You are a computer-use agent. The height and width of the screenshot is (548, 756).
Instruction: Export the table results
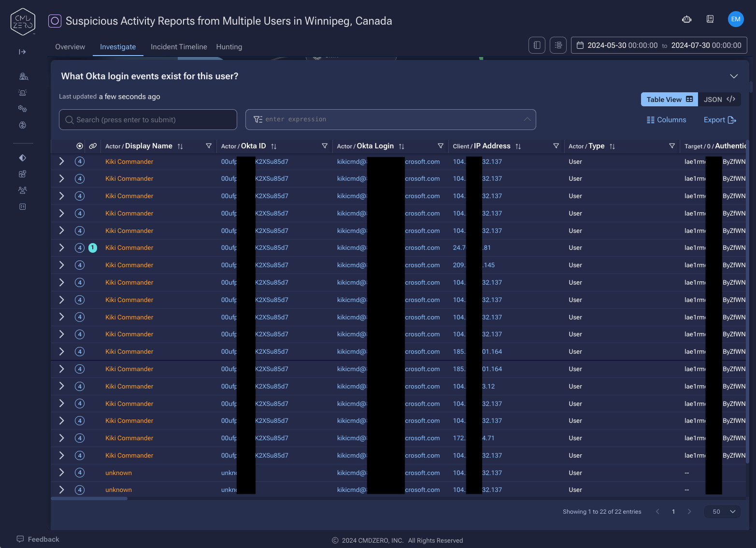coord(720,120)
